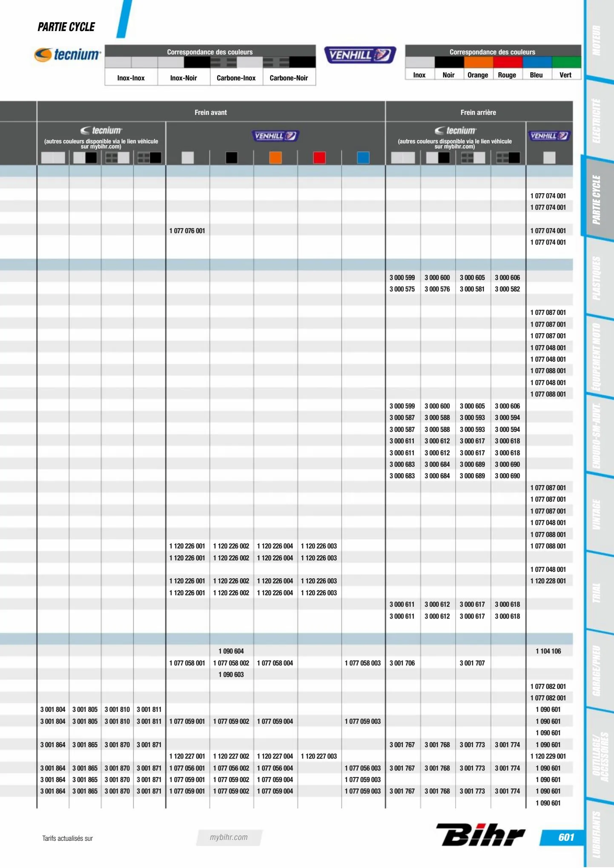Click the Inox-Inox label in Tecnium legend
The width and height of the screenshot is (614, 868).
pyautogui.click(x=131, y=78)
